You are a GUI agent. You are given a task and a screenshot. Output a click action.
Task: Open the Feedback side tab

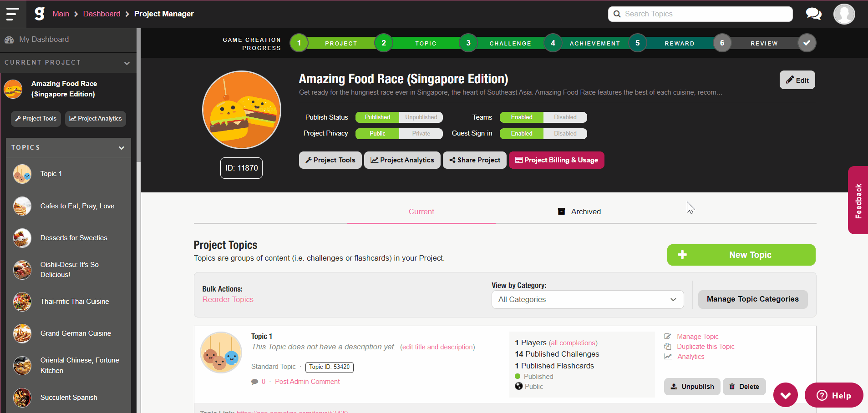tap(858, 200)
